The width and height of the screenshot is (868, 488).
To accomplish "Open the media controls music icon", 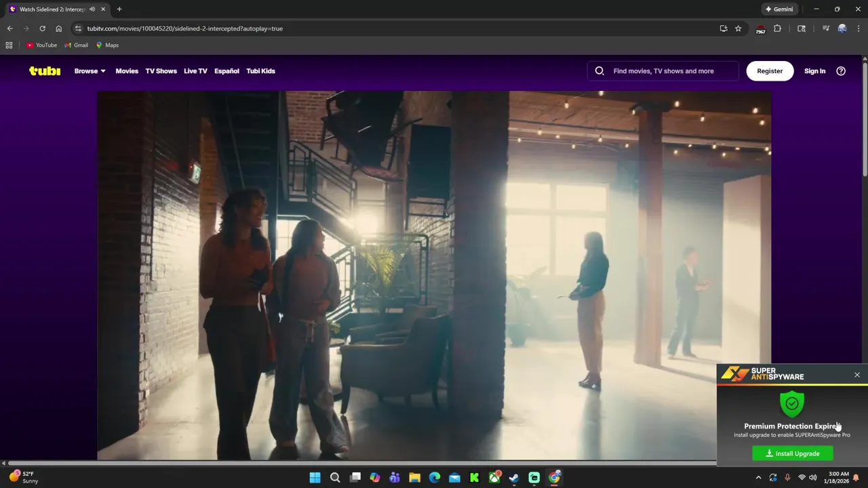I will point(825,28).
